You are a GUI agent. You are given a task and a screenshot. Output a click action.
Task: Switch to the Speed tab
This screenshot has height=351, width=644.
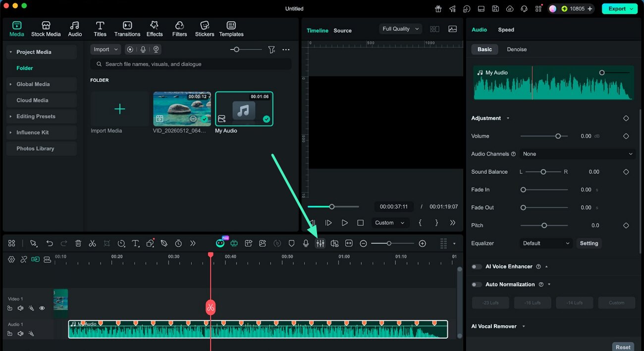pos(506,30)
